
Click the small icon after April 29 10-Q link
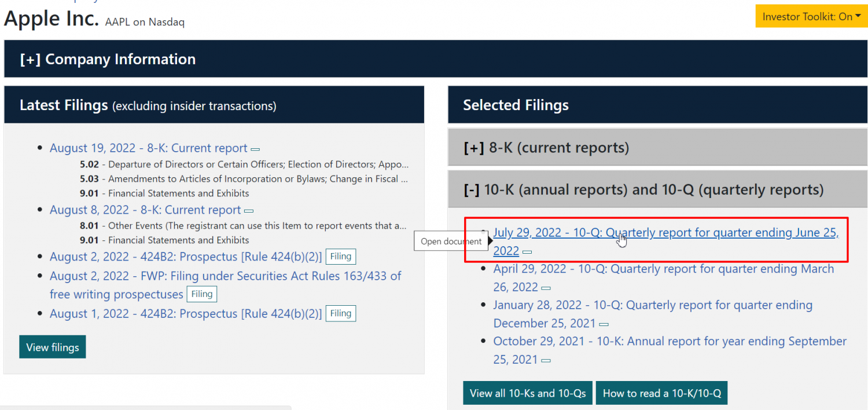pyautogui.click(x=546, y=288)
